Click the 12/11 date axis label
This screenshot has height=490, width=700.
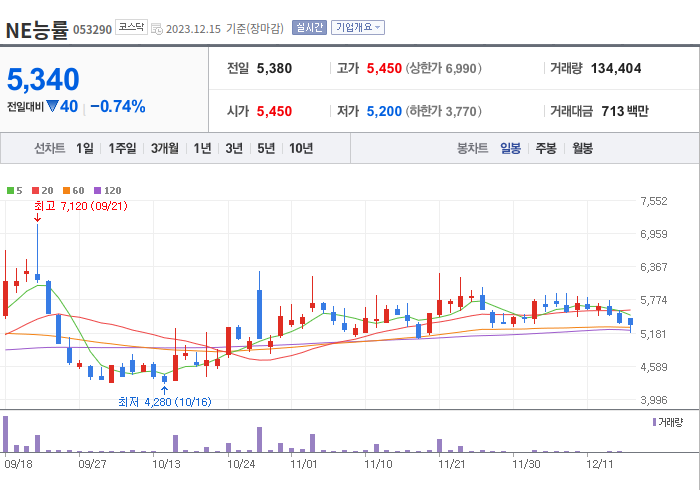click(x=600, y=464)
